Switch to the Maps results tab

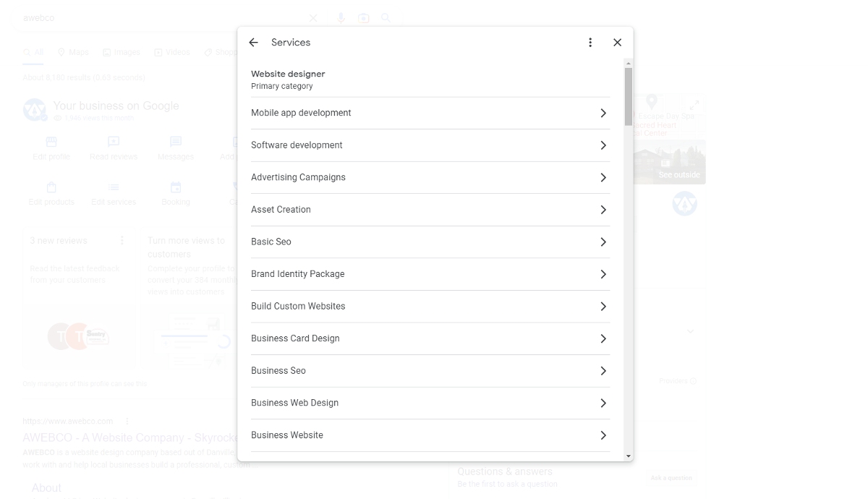73,52
